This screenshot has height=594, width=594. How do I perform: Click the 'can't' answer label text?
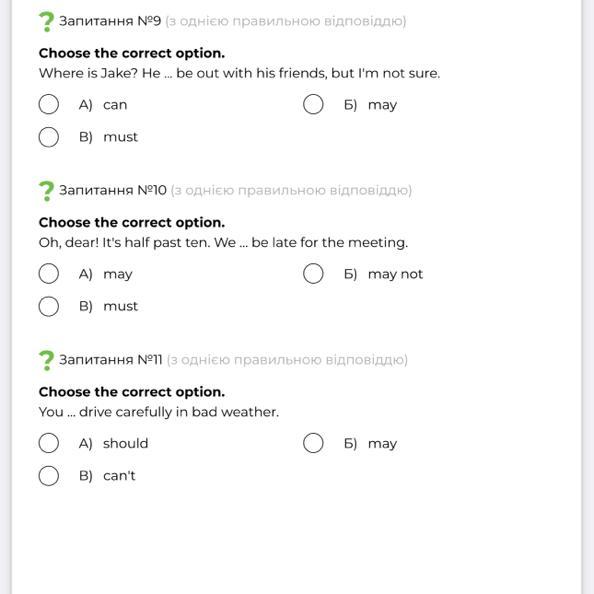(x=119, y=476)
